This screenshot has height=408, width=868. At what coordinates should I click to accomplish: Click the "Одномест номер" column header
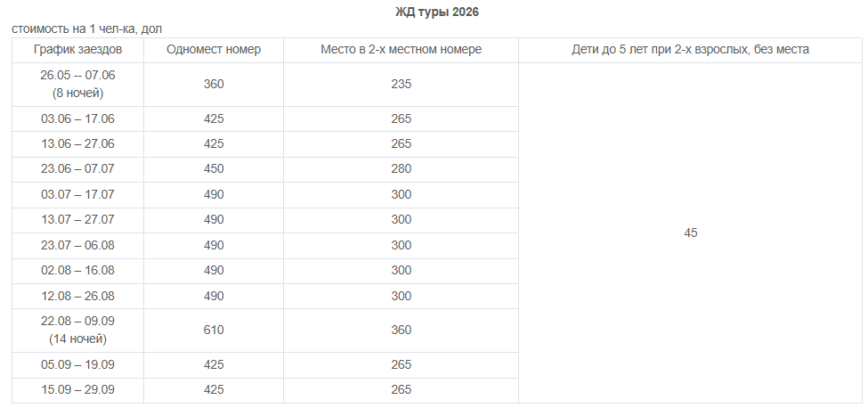[214, 50]
